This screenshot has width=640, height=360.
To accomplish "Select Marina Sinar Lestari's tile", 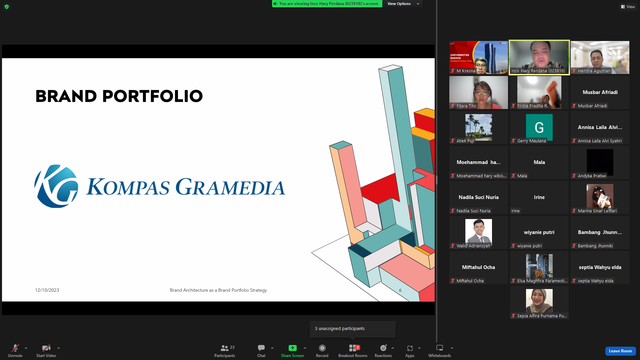I will [600, 198].
